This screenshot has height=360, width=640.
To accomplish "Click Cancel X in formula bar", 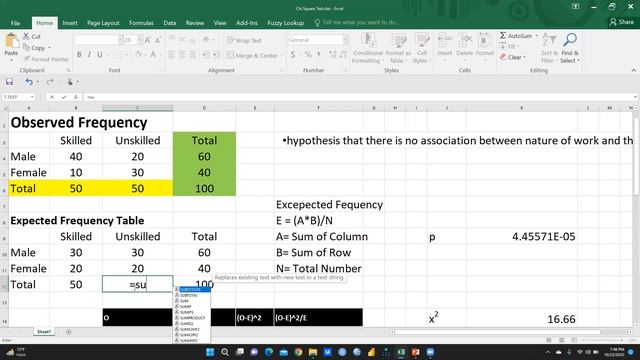I will (x=52, y=97).
